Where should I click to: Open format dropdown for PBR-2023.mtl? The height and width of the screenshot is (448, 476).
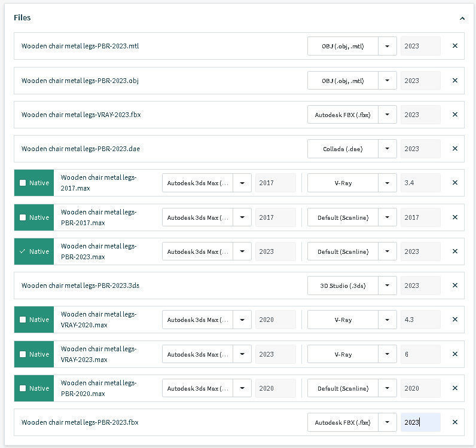pos(387,46)
